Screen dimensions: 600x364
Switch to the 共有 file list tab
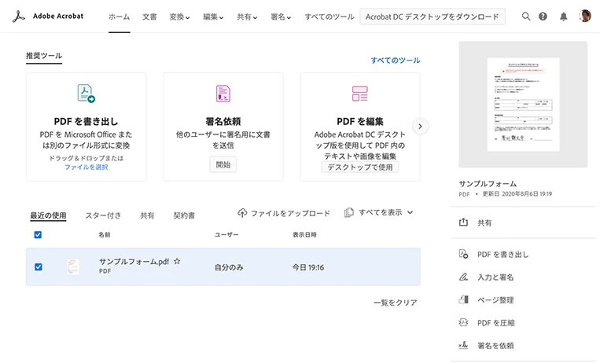pyautogui.click(x=147, y=215)
